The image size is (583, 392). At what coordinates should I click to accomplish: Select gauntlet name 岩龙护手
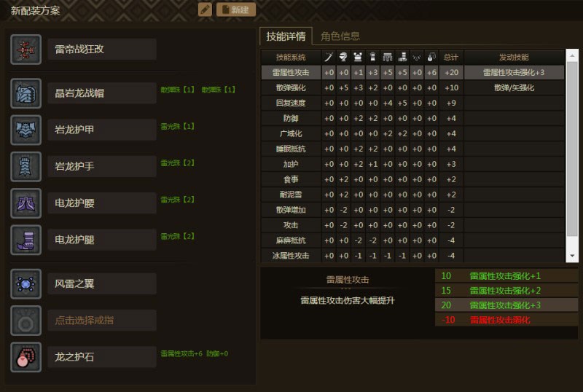coord(102,166)
